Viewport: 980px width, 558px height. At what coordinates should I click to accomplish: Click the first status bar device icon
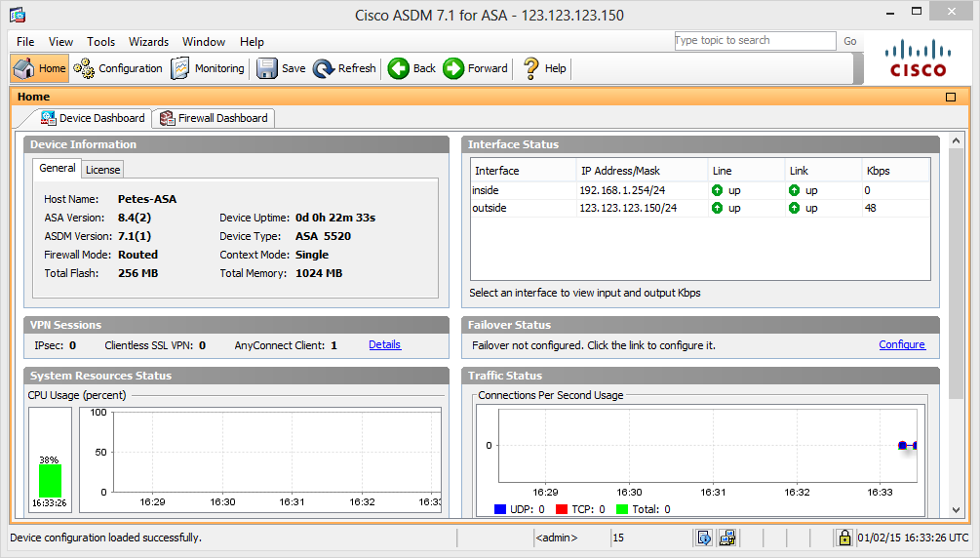(x=704, y=538)
